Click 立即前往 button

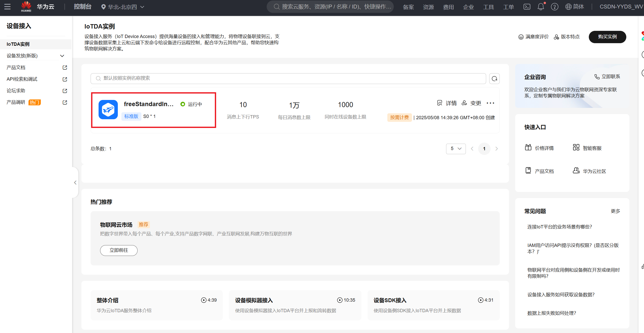[119, 250]
